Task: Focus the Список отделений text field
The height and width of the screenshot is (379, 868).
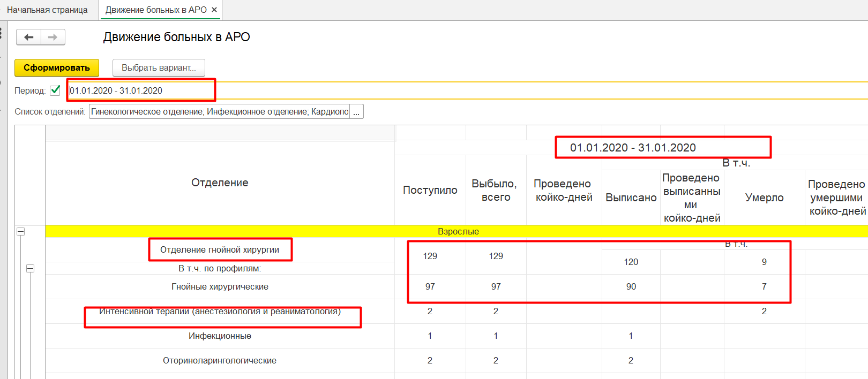Action: pyautogui.click(x=219, y=112)
